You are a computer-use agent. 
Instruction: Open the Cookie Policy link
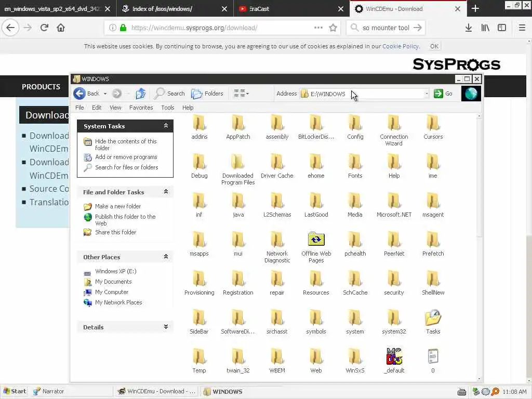pyautogui.click(x=401, y=46)
